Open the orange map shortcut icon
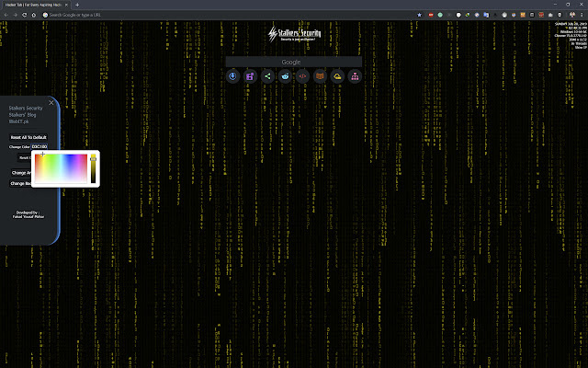 (x=320, y=76)
